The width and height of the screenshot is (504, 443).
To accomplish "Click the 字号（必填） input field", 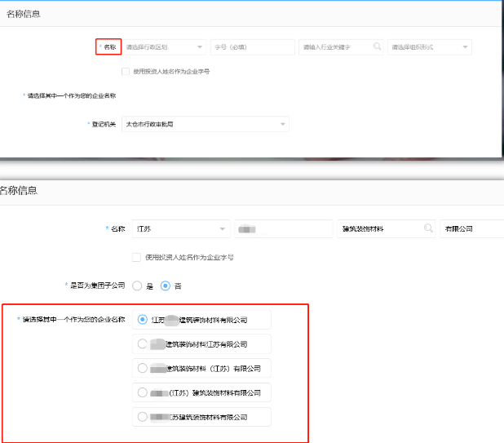I will tap(252, 47).
